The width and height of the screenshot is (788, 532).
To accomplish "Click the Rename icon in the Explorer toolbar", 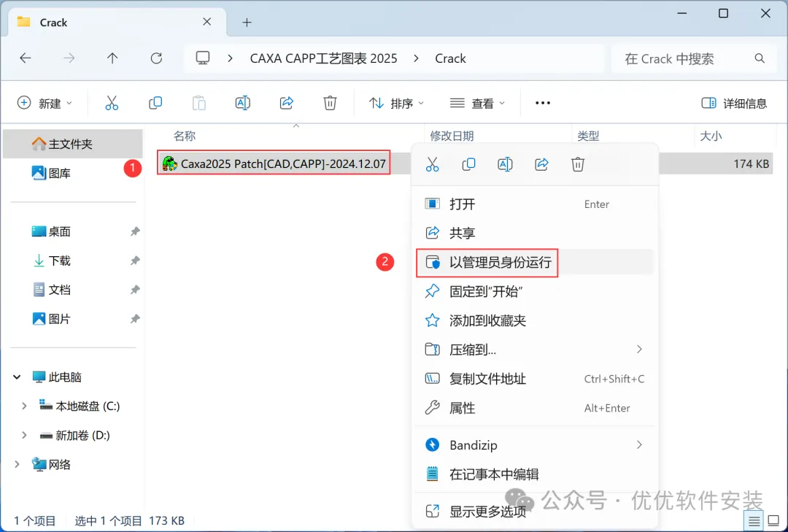I will (x=243, y=103).
